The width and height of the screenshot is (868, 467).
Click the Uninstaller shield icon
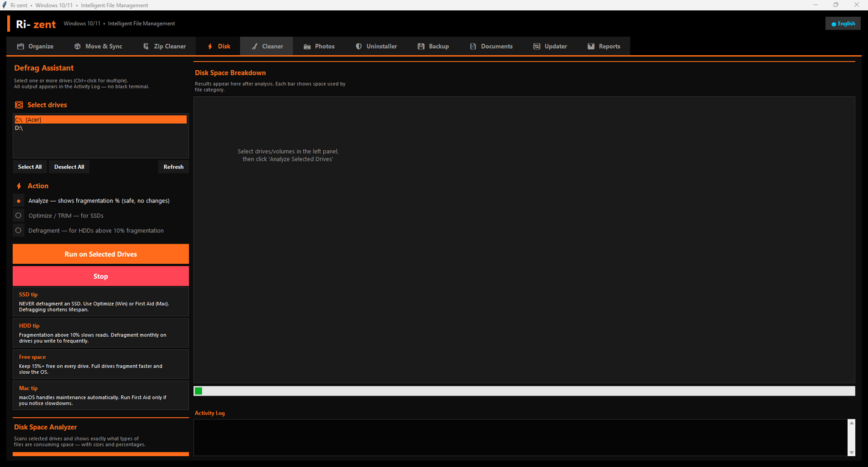pyautogui.click(x=359, y=46)
